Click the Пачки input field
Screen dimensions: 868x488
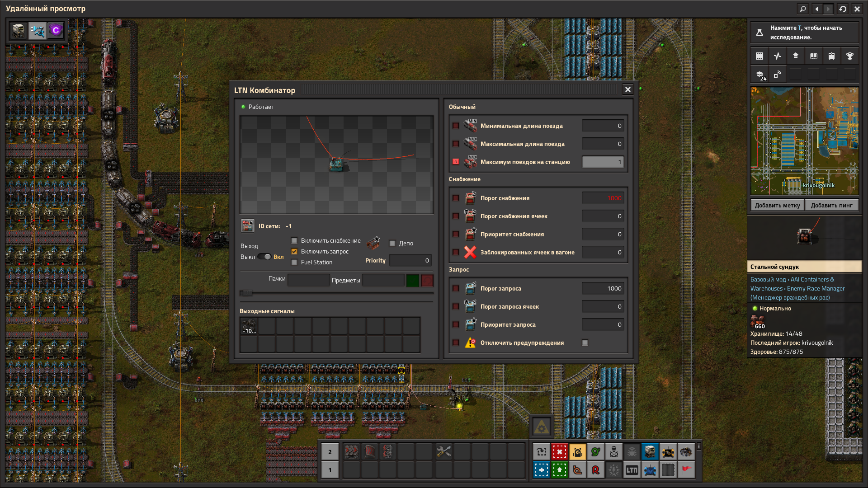(309, 280)
